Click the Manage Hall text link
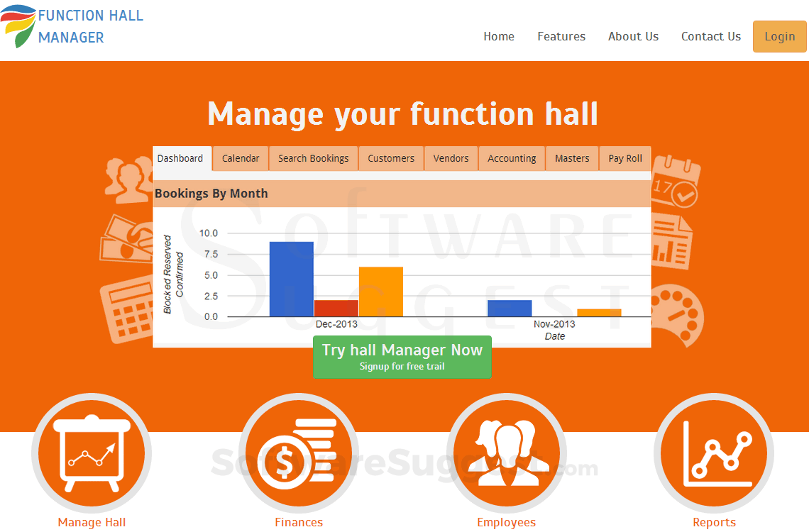This screenshot has width=809, height=532. click(92, 523)
